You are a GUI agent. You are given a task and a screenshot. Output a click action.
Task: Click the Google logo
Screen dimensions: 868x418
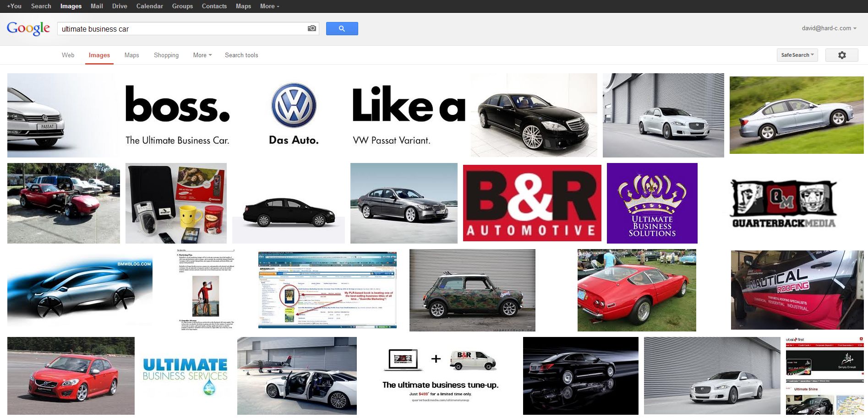(x=28, y=28)
